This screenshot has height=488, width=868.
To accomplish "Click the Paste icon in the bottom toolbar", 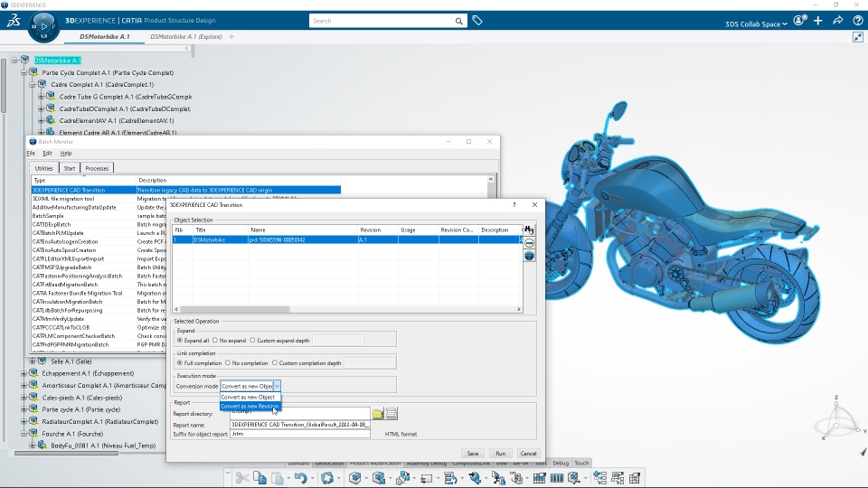I will 278,477.
